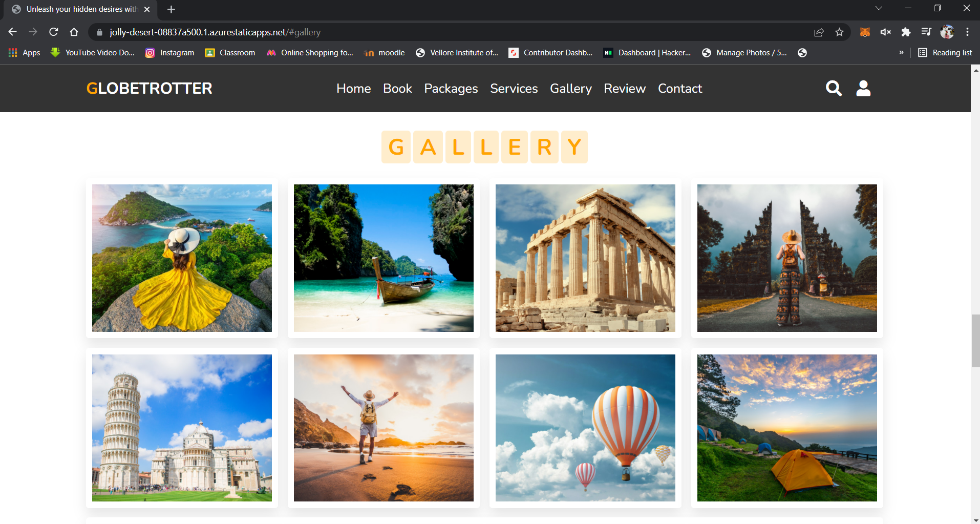The width and height of the screenshot is (980, 524).
Task: Click the GLOBETROTTER logo
Action: pyautogui.click(x=148, y=88)
